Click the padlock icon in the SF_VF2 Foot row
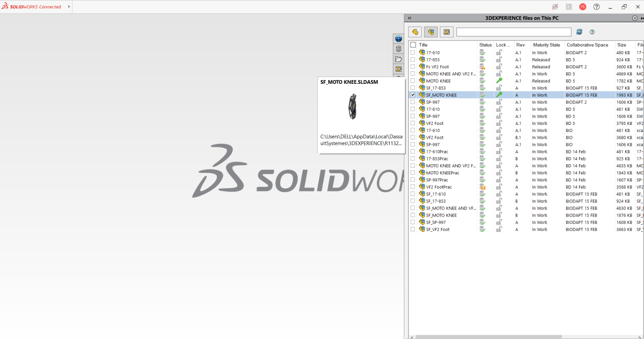This screenshot has height=339, width=644. pos(499,229)
